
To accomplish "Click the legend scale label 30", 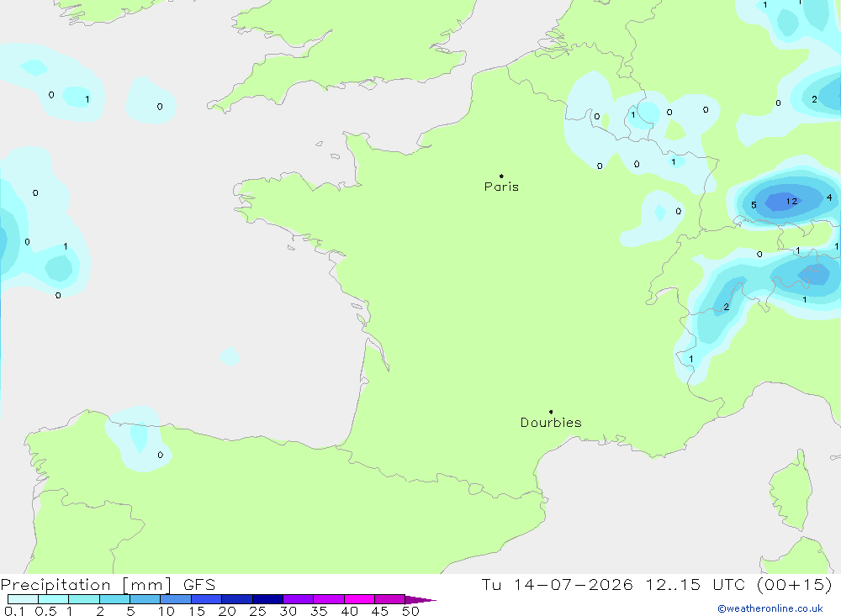I will point(288,611).
